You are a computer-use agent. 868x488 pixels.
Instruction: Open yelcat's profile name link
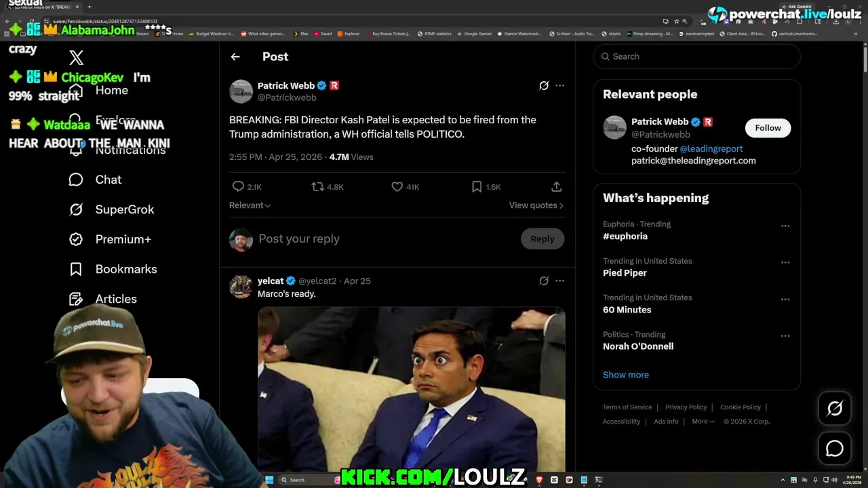tap(271, 281)
